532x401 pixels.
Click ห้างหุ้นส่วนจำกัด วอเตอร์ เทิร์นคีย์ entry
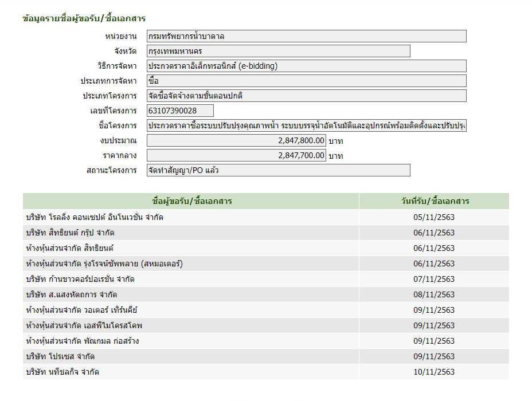click(82, 310)
